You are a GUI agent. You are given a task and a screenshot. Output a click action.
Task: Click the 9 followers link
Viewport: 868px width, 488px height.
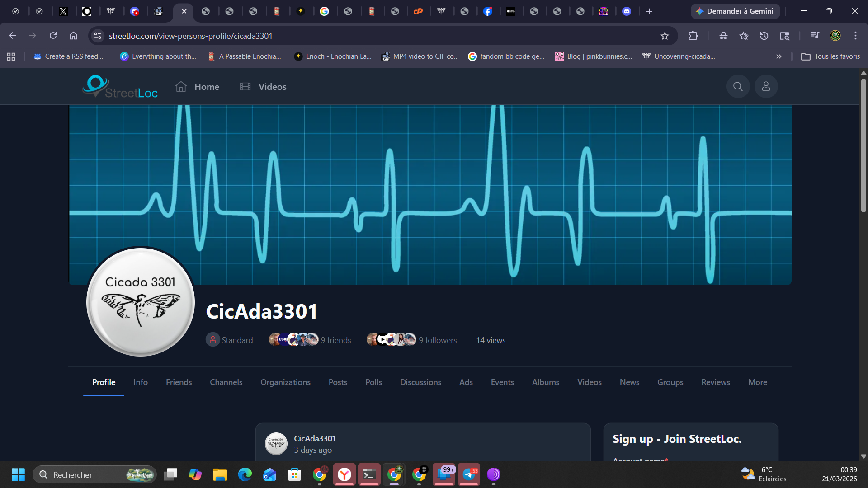pyautogui.click(x=437, y=340)
